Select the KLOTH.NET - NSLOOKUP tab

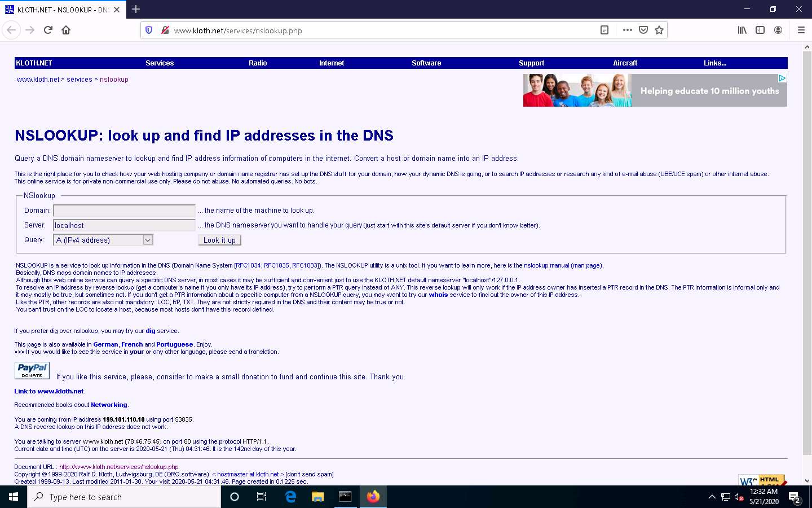coord(63,10)
